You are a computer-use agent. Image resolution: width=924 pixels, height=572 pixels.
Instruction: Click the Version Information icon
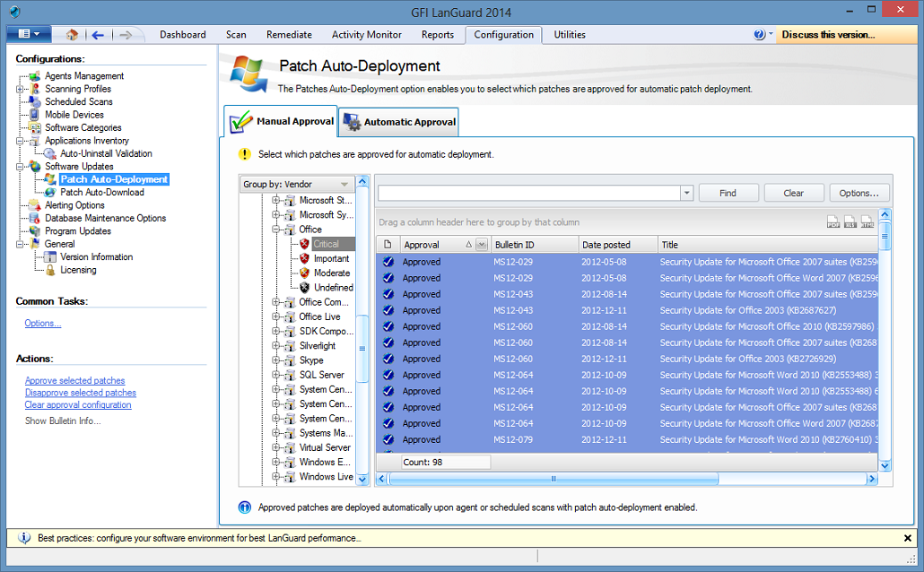pyautogui.click(x=50, y=257)
